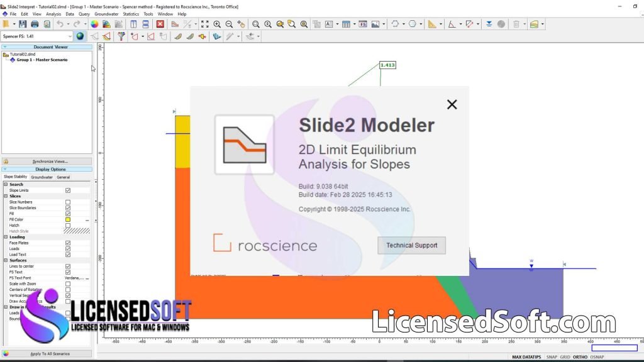Click the yellow triangle ruler icon
The image size is (644, 362).
(x=432, y=25)
